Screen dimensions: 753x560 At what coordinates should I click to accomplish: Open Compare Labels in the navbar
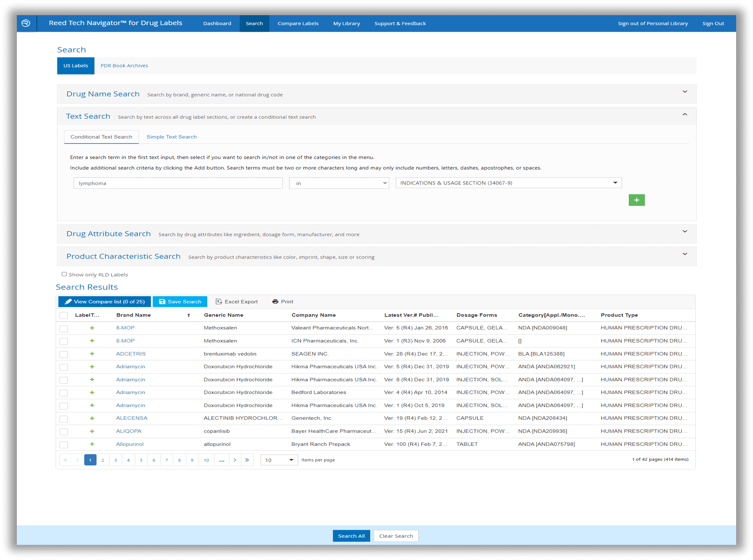298,23
